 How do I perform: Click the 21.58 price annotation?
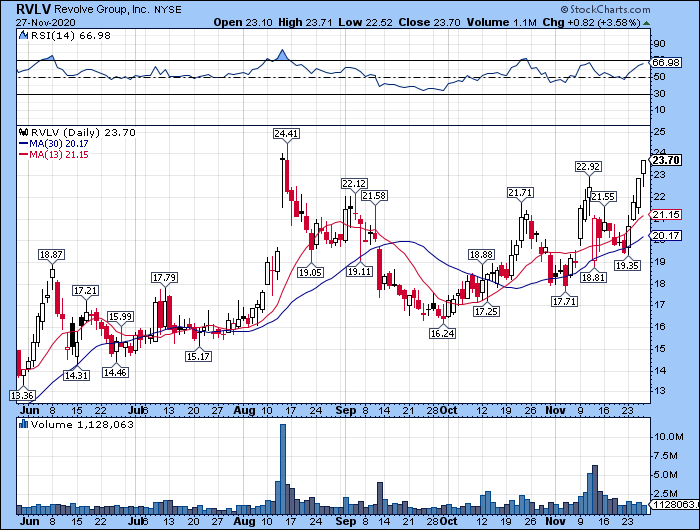(x=374, y=196)
